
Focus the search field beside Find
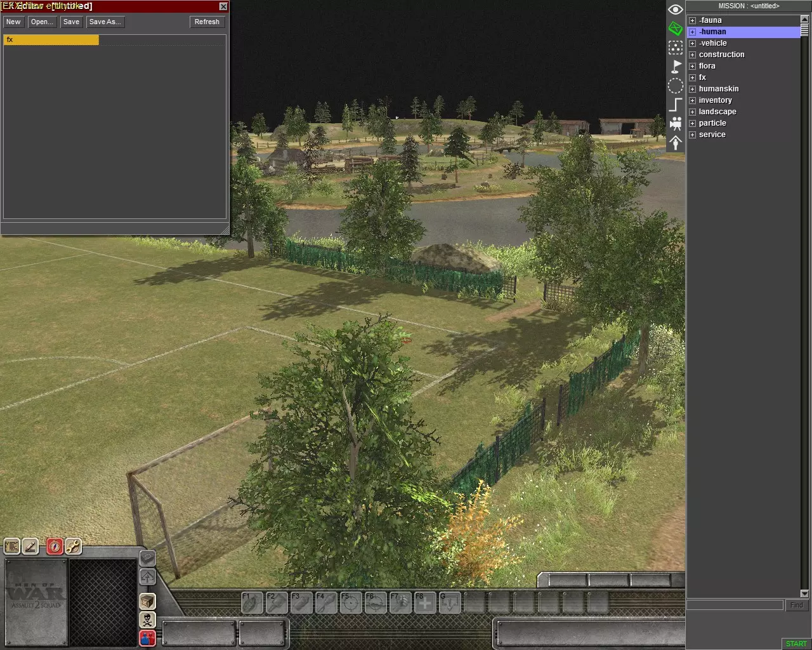coord(735,606)
